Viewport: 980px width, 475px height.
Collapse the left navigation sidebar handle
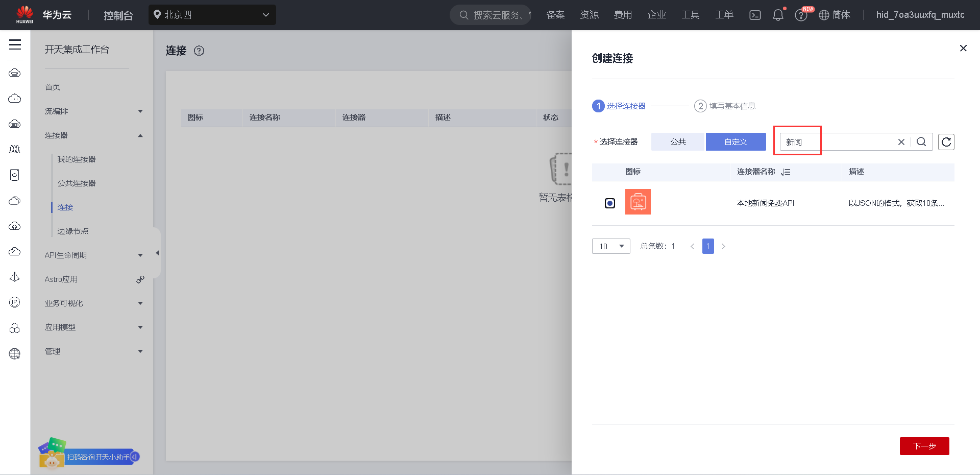157,253
